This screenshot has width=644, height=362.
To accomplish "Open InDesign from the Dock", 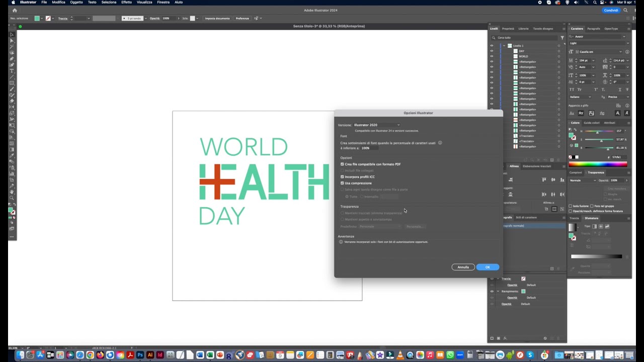I will tap(160, 355).
